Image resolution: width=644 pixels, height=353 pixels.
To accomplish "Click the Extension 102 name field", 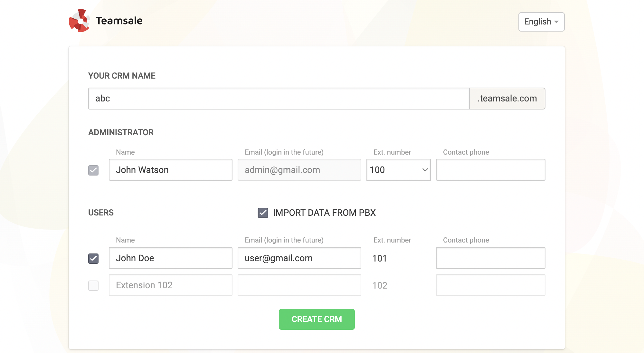I will [x=170, y=285].
